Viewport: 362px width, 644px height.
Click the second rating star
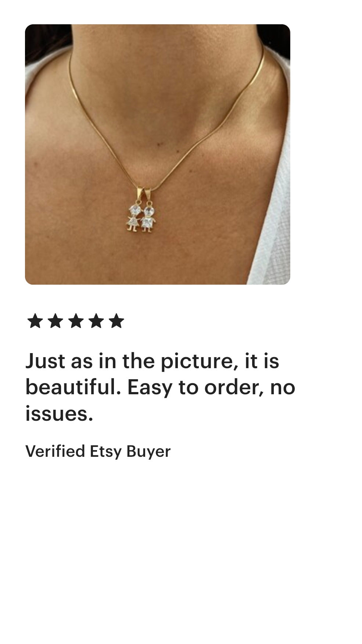[x=55, y=321]
